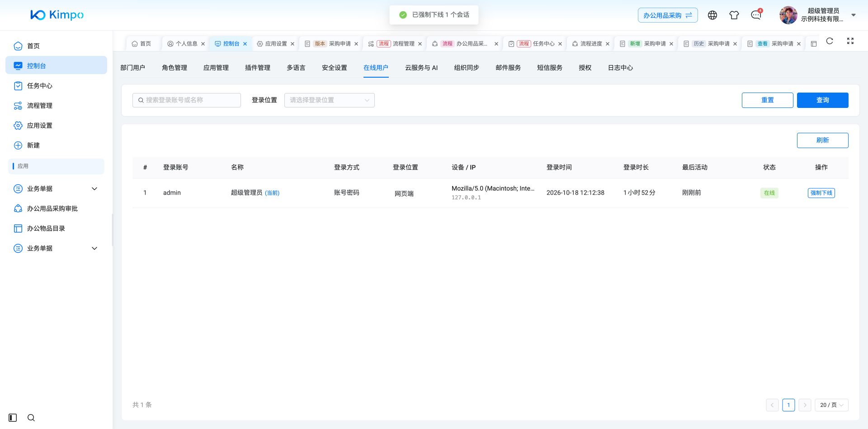Open 办公用品采购审批 in the sidebar
868x429 pixels.
[56, 208]
